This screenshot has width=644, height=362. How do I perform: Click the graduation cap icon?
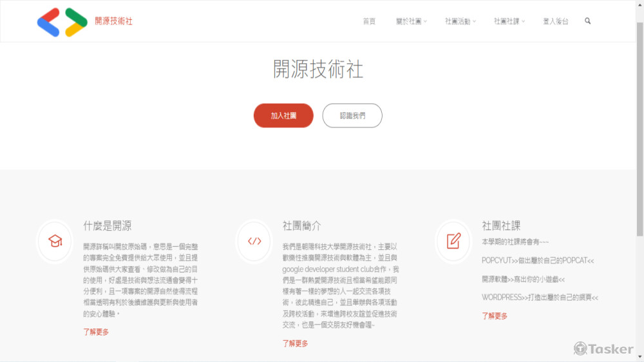pyautogui.click(x=55, y=241)
